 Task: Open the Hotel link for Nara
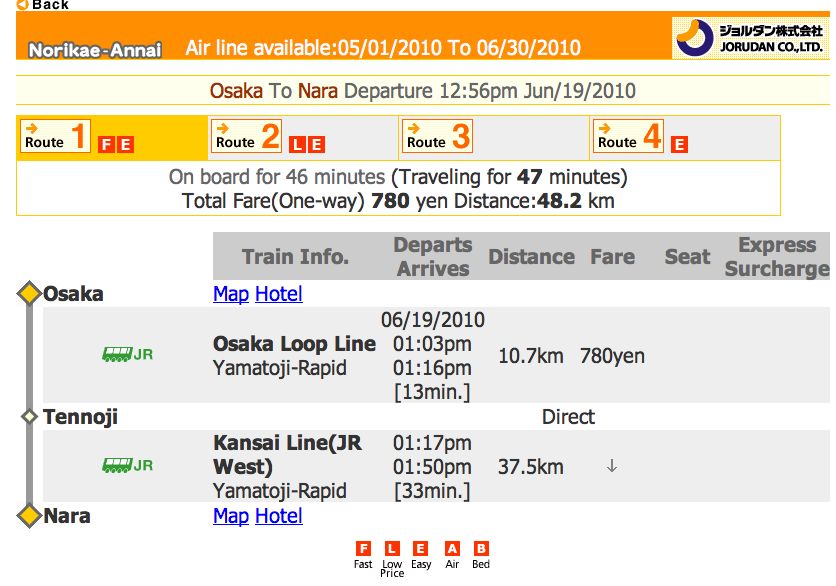tap(279, 516)
